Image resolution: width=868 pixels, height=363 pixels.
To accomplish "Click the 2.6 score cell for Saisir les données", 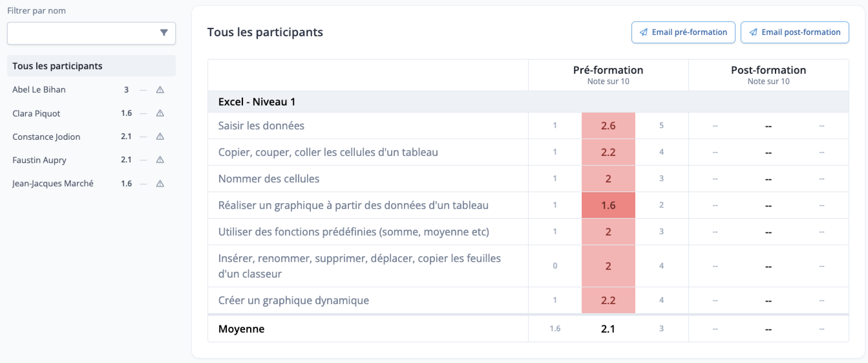I will point(608,126).
